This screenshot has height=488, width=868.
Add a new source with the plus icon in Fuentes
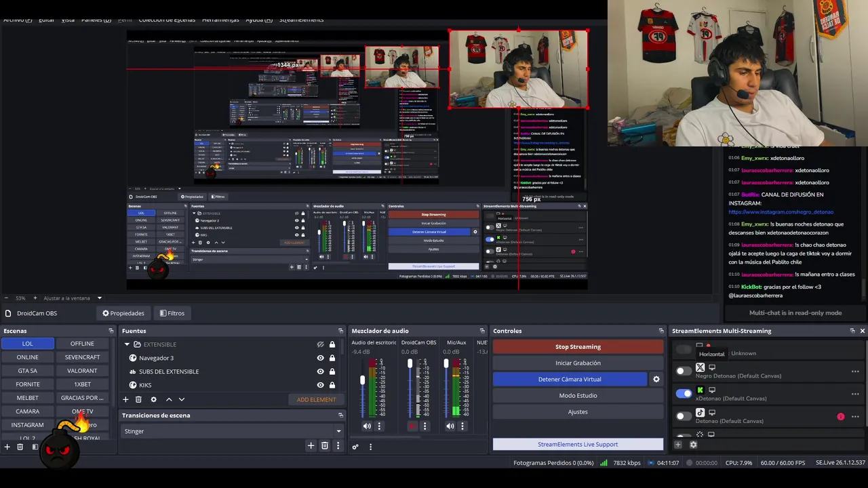coord(125,400)
